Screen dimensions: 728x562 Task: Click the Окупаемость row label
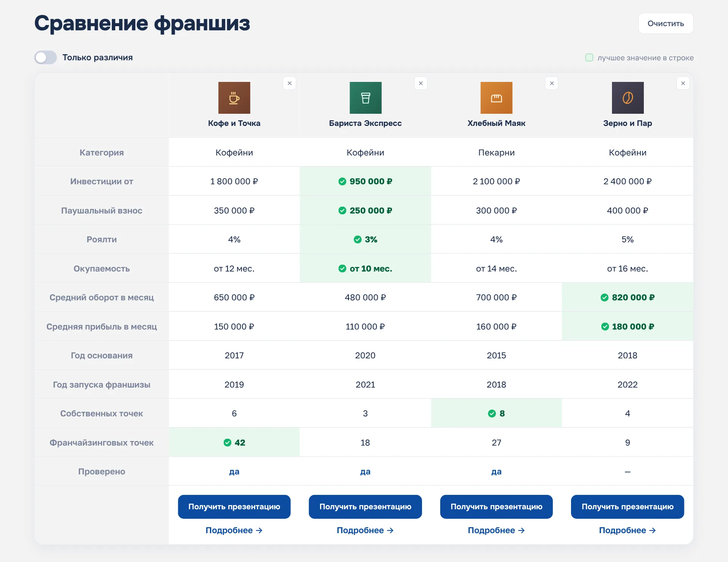click(102, 268)
